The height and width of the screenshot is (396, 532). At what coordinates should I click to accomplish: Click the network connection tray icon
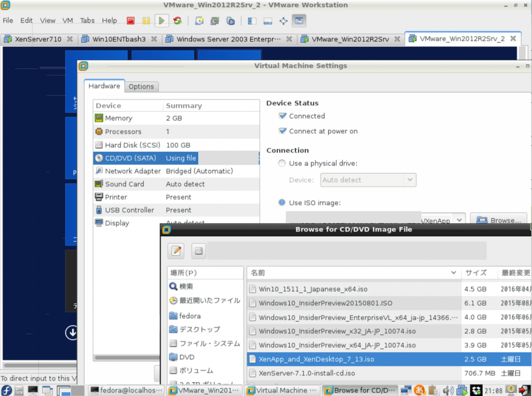(406, 391)
